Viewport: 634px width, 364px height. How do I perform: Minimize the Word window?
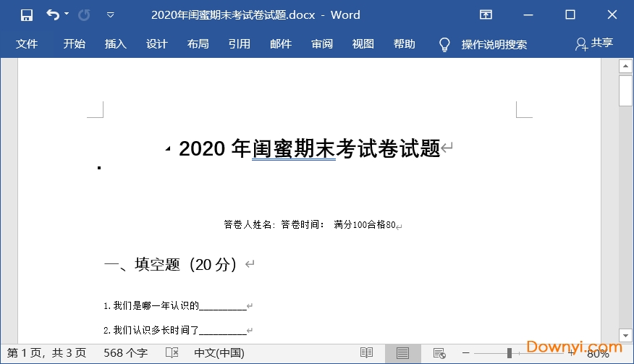coord(528,15)
